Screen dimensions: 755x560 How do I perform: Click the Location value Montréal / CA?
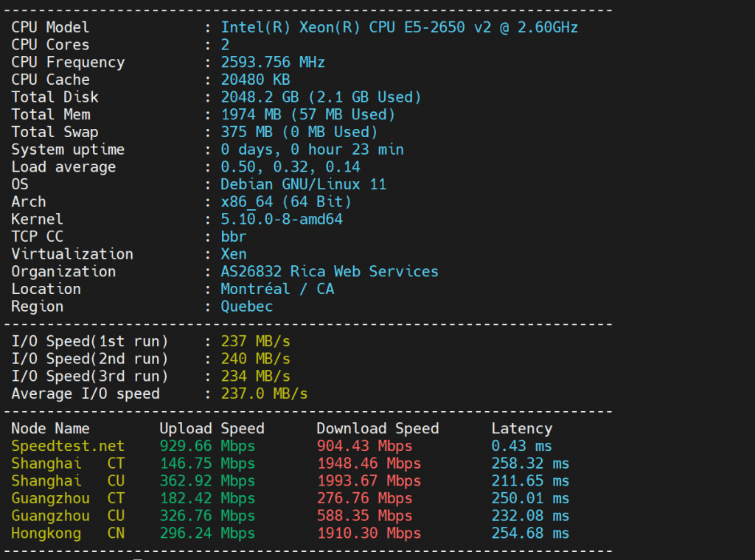click(277, 289)
